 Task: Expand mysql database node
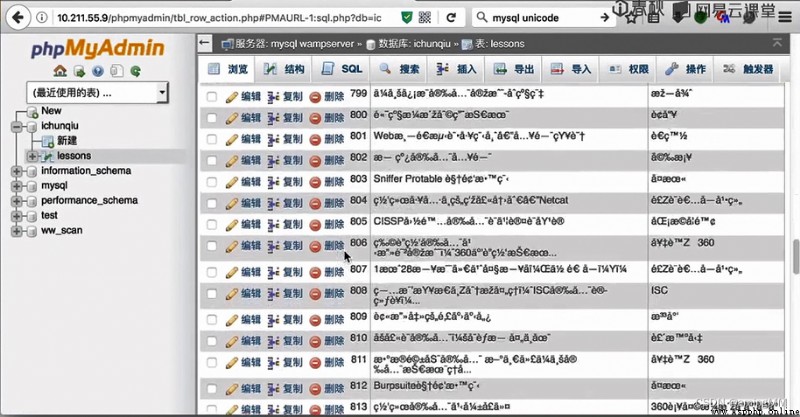17,186
